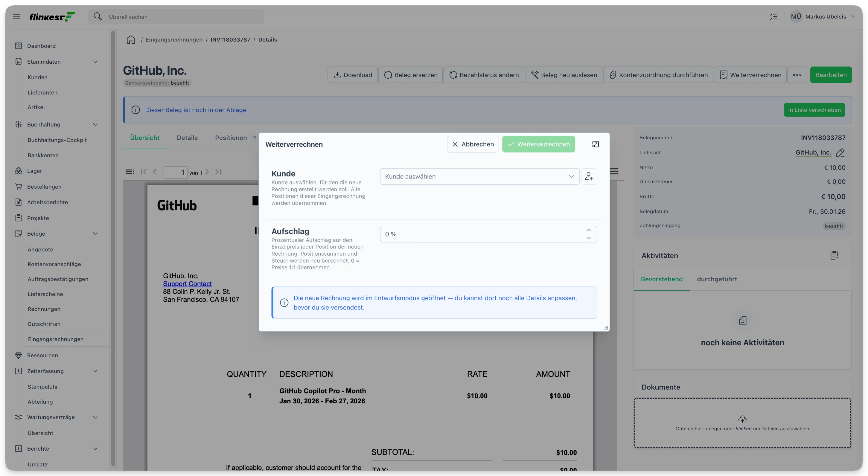Click In Liste verschieben button
This screenshot has width=868, height=476.
pos(814,110)
